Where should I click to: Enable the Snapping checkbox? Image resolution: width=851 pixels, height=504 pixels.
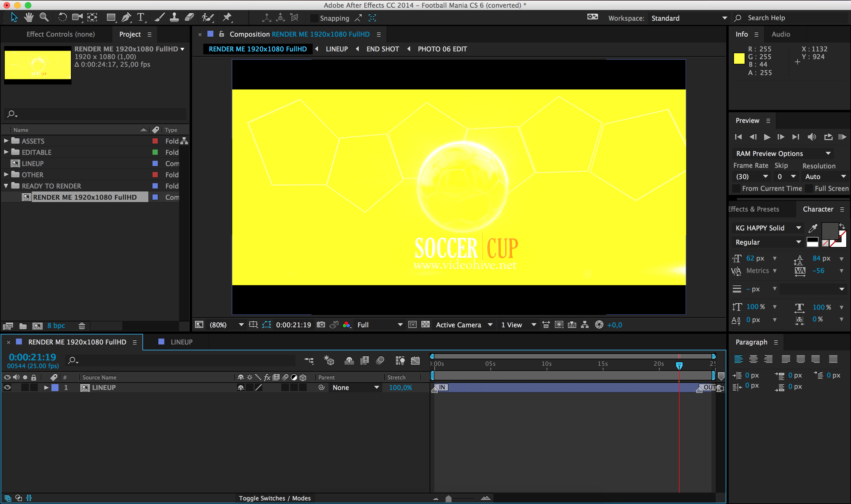[314, 18]
